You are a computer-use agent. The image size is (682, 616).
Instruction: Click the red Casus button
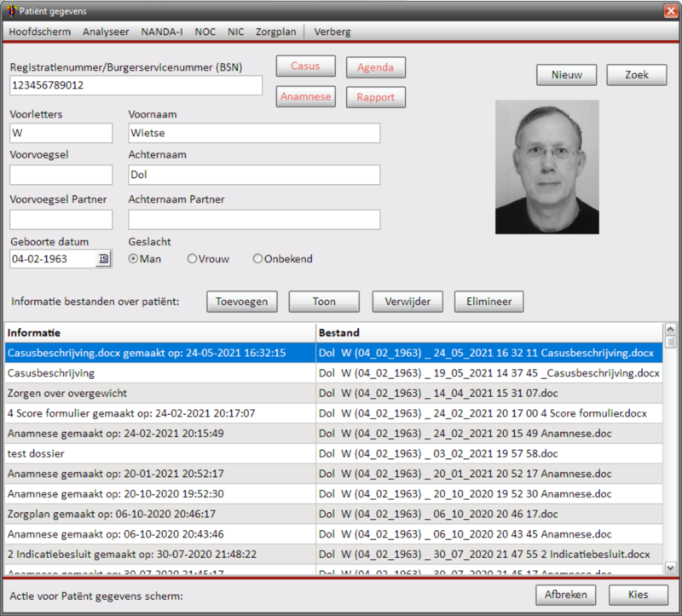click(305, 66)
